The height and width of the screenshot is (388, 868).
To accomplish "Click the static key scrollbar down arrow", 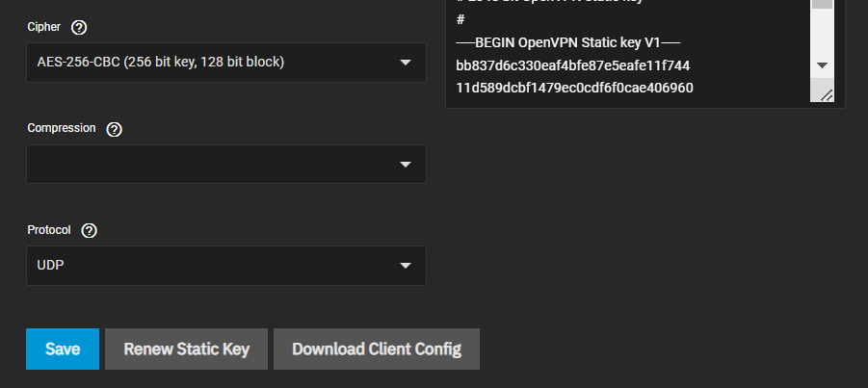I will coord(822,65).
